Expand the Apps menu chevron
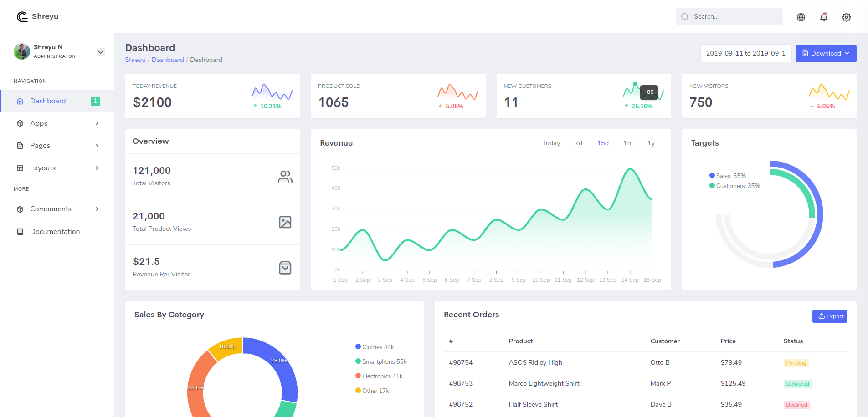 [97, 123]
